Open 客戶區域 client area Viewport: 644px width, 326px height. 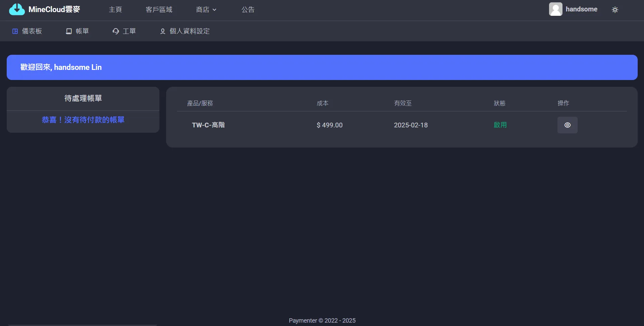159,10
